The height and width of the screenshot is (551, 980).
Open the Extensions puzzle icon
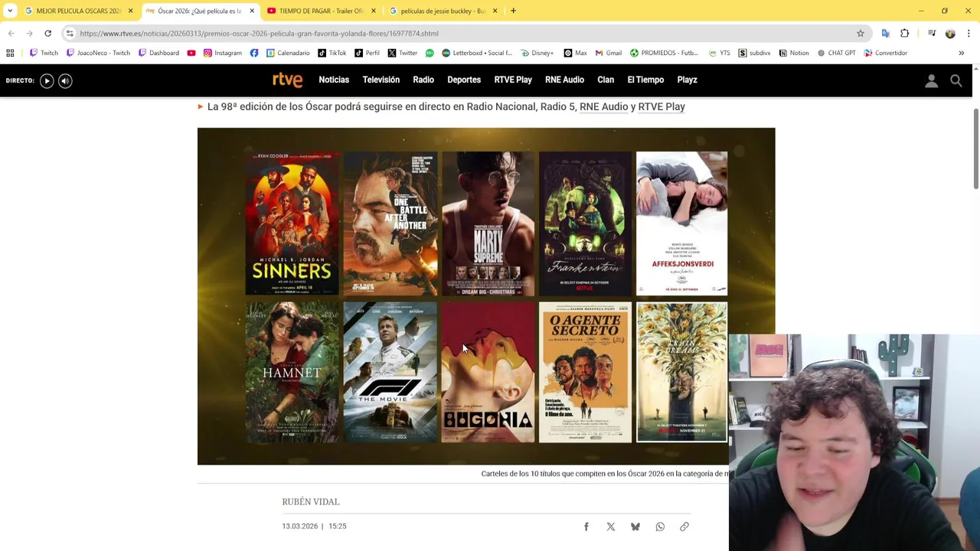905,34
